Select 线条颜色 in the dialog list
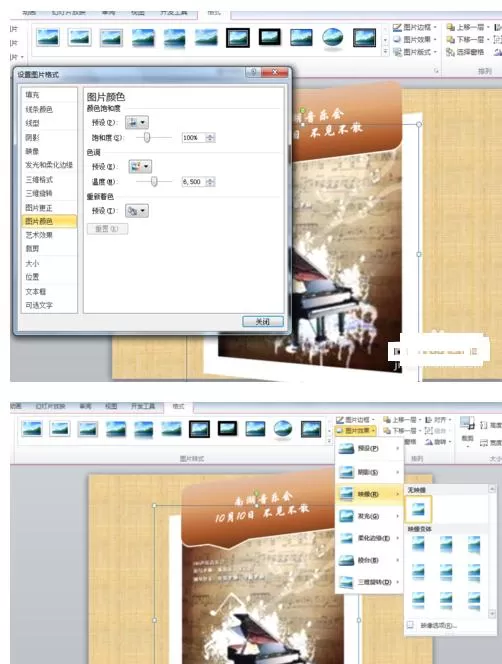This screenshot has width=502, height=664. pyautogui.click(x=49, y=109)
